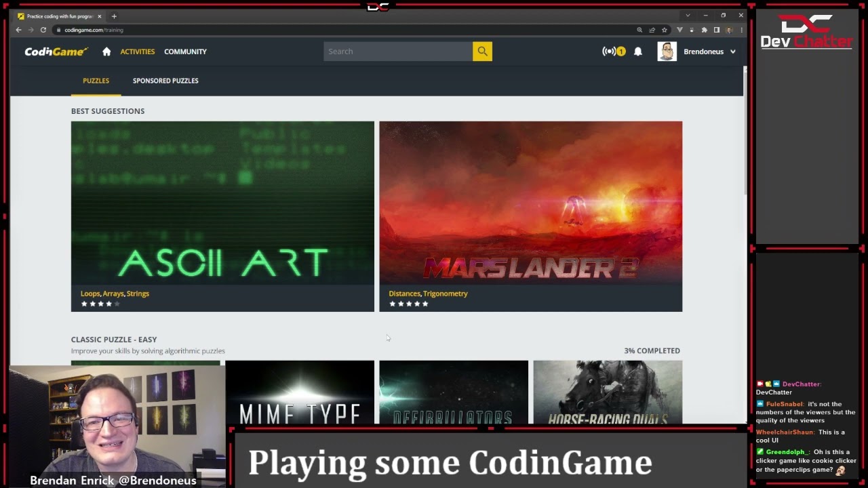
Task: Click the Mars Lander 2 star rating
Action: [408, 304]
